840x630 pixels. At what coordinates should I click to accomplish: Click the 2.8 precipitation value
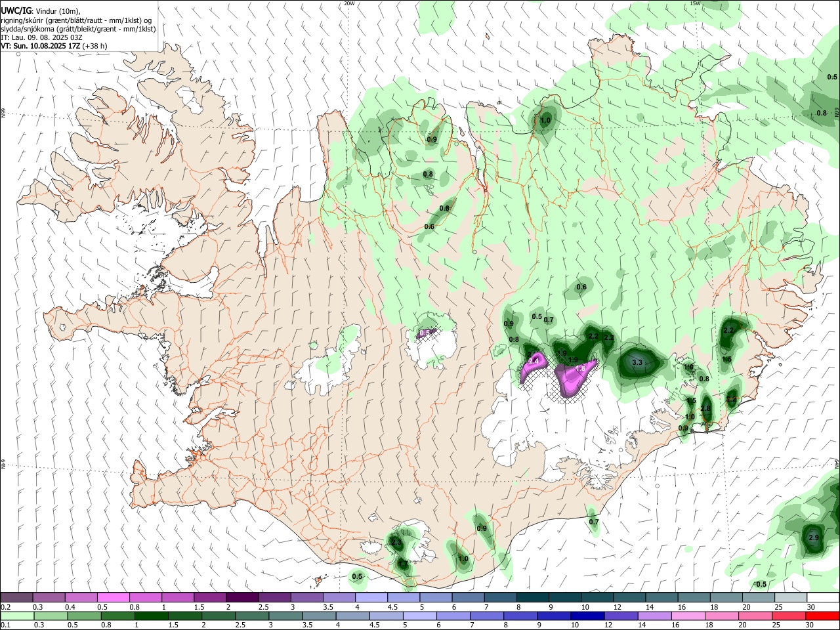[705, 409]
